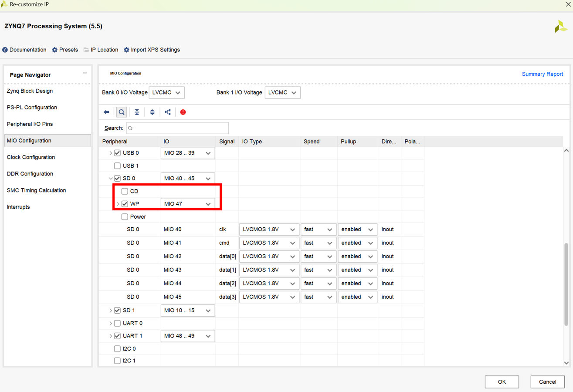Click the Peripheral column header
The height and width of the screenshot is (392, 573).
coord(129,142)
